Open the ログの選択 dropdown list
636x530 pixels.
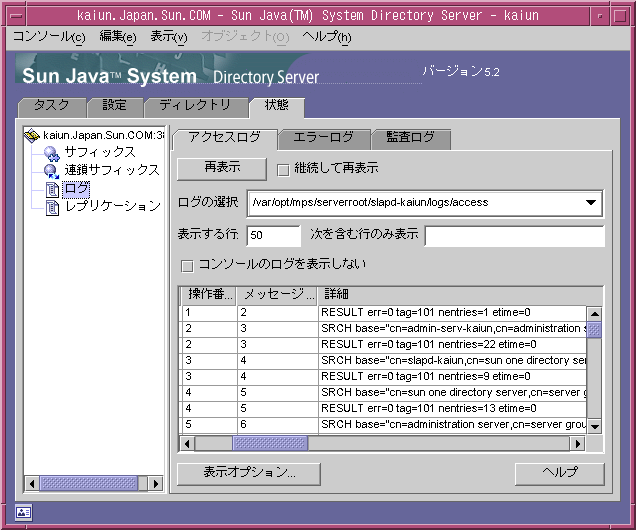click(591, 202)
